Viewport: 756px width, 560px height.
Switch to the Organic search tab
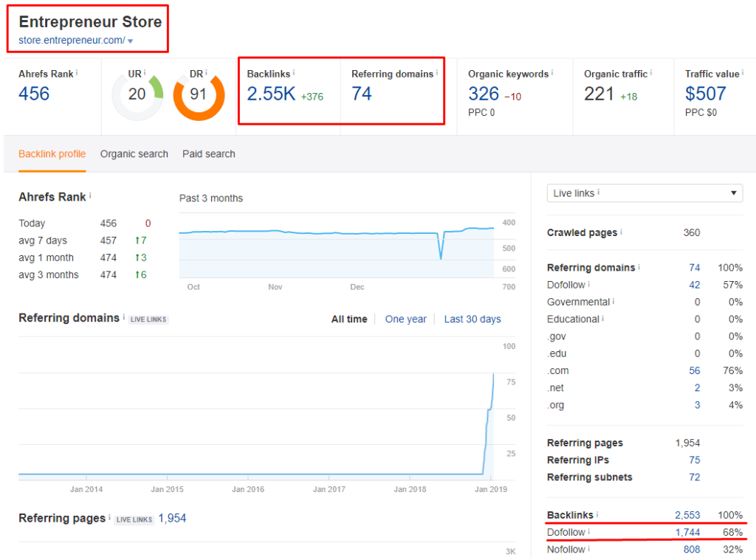pos(134,153)
